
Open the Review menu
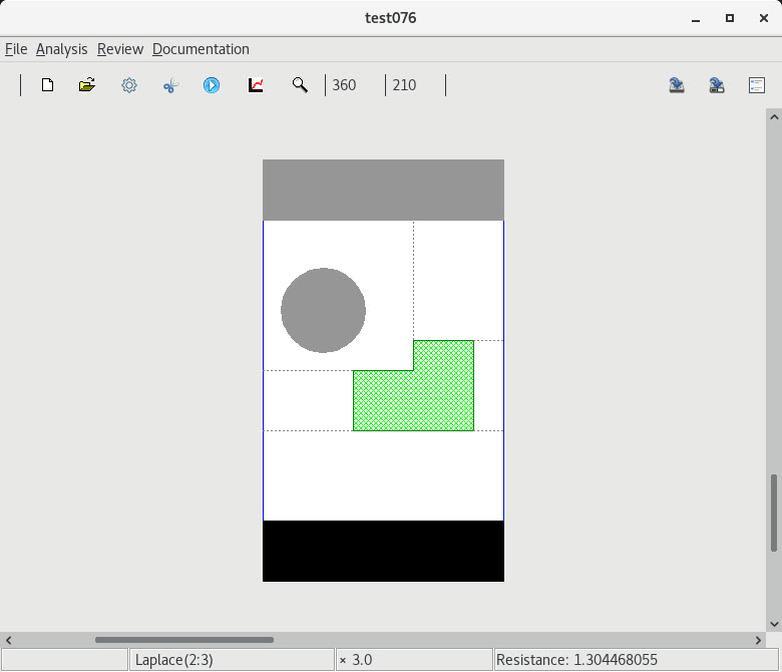pos(120,49)
